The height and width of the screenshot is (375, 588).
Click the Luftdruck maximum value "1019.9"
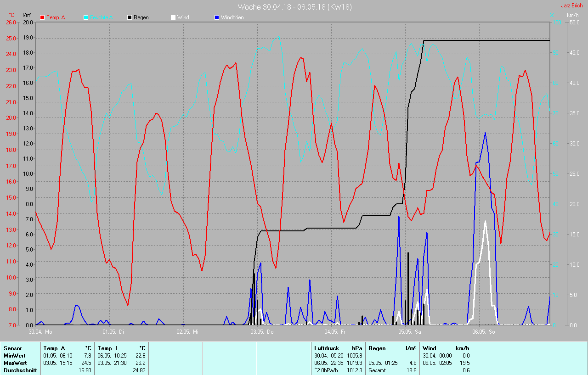point(355,363)
